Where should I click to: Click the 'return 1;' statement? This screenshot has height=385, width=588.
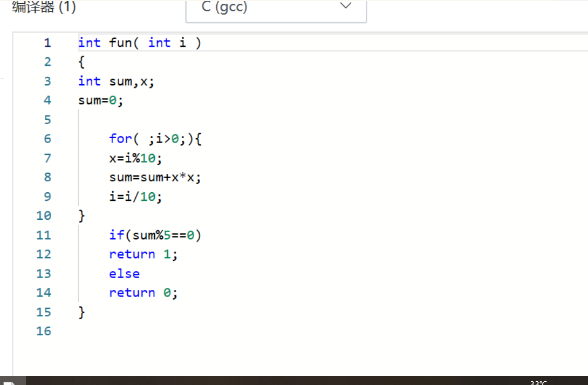(143, 254)
